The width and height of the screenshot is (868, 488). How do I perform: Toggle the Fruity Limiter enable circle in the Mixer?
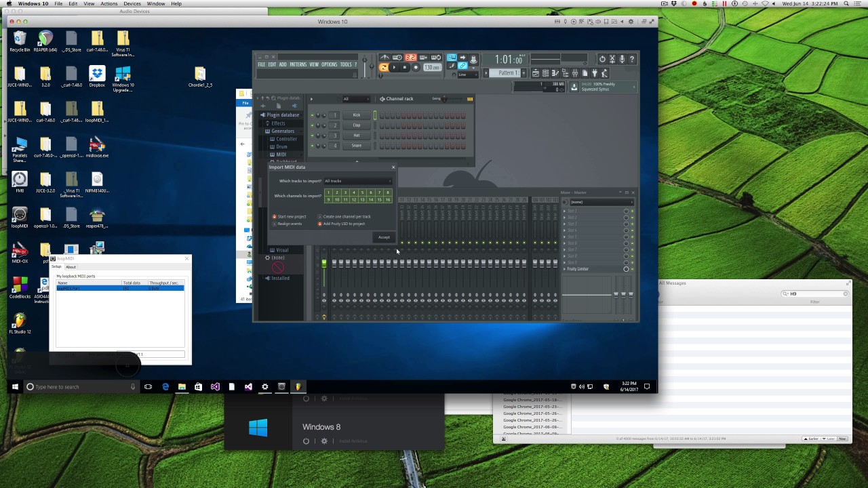626,269
